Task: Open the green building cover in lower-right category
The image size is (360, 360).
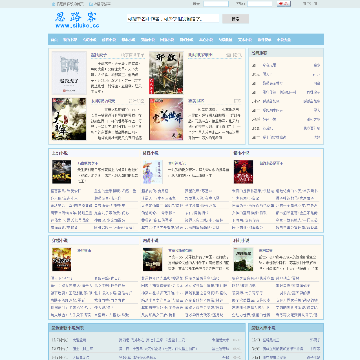Action: pos(243,259)
